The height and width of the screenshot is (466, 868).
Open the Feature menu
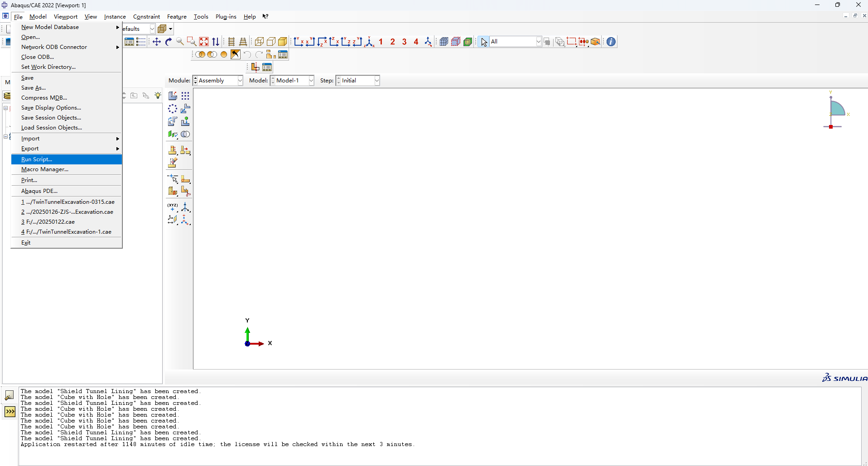pyautogui.click(x=177, y=17)
